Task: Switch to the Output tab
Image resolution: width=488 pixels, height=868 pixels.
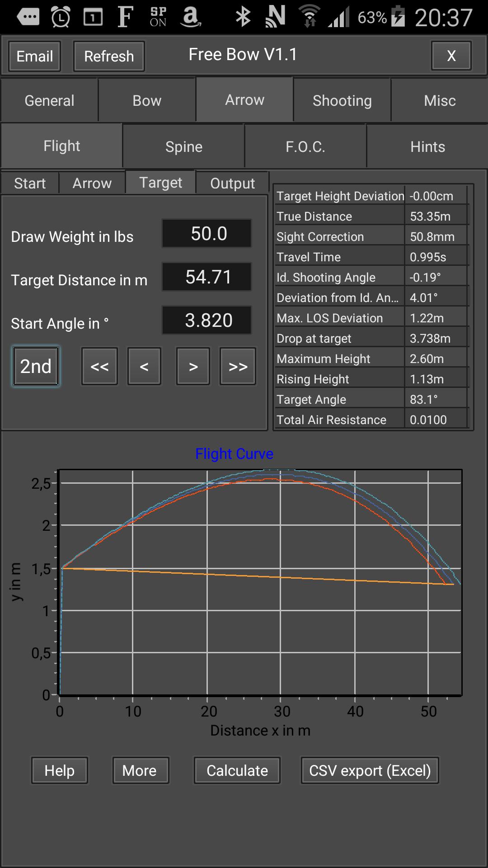Action: [x=232, y=183]
